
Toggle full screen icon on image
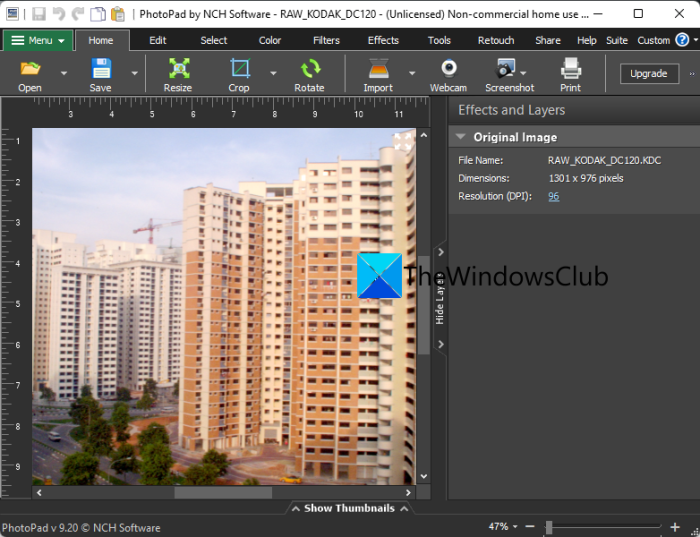[x=403, y=142]
